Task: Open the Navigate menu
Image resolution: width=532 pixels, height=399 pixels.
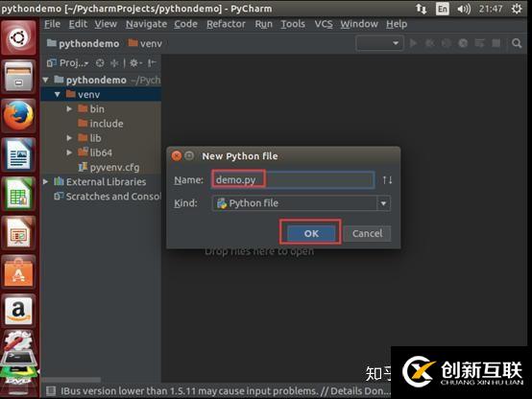Action: (x=146, y=24)
